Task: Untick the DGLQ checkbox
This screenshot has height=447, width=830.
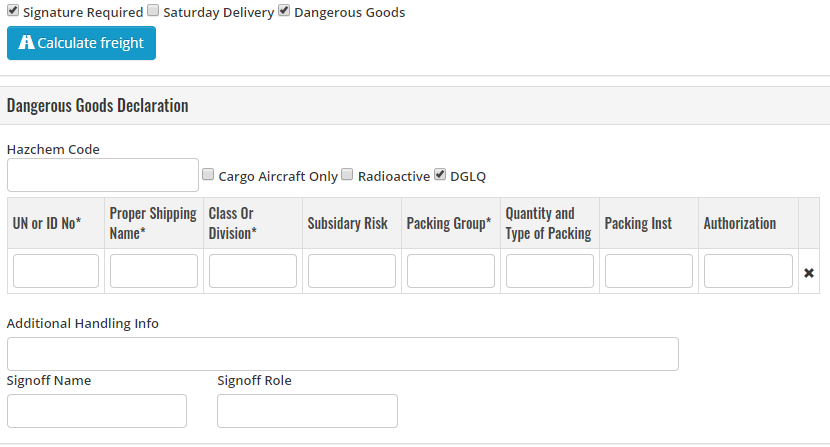Action: 440,174
